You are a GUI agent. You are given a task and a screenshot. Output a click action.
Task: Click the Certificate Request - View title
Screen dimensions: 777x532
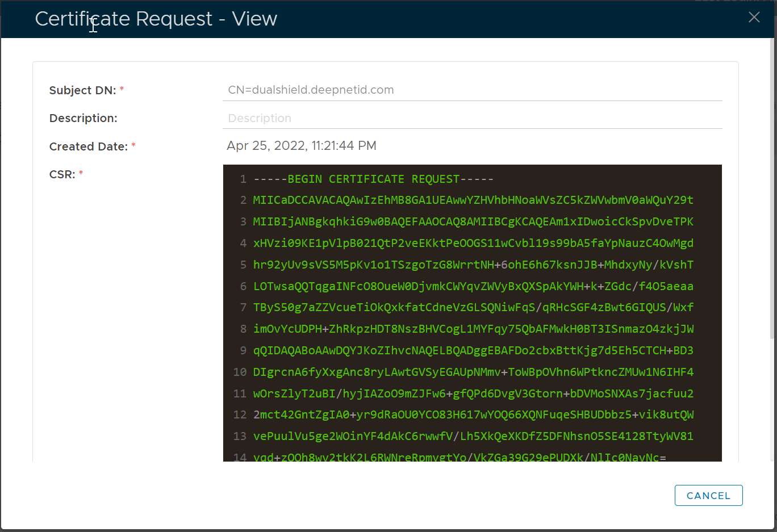(x=156, y=19)
